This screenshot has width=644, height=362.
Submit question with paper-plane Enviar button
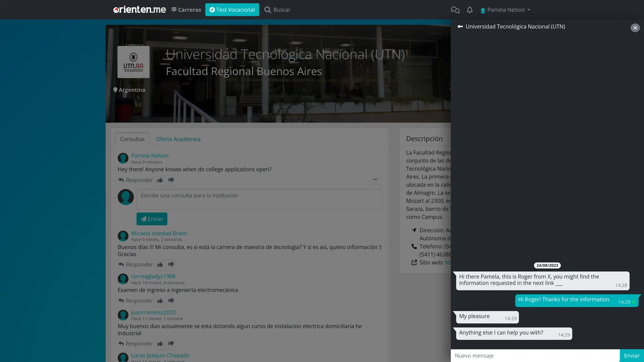[x=152, y=219]
